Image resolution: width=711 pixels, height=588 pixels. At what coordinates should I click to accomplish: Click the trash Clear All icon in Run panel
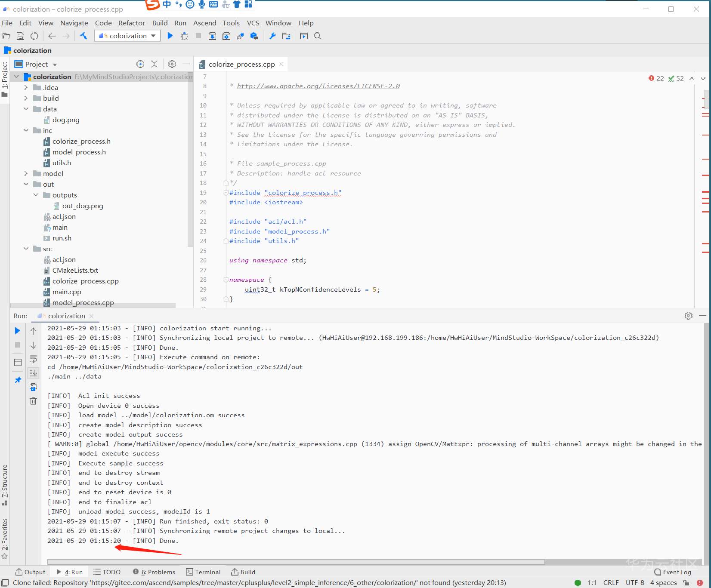[33, 401]
